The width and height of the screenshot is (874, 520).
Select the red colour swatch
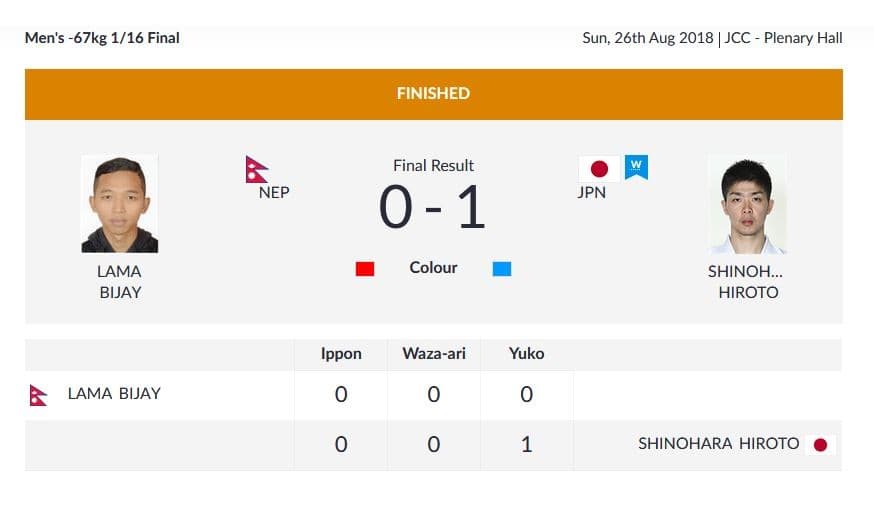(365, 268)
